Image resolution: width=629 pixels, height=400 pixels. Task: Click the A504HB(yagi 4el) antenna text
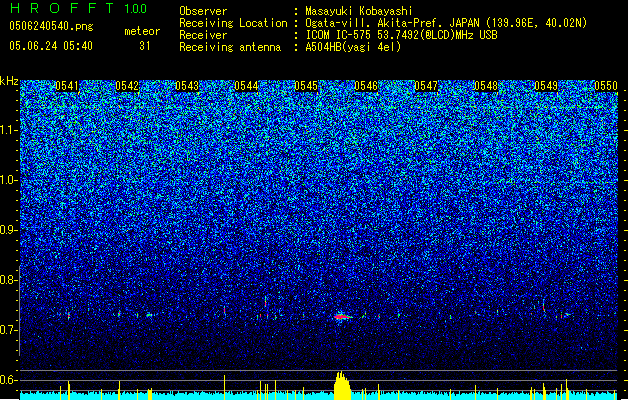coord(353,47)
